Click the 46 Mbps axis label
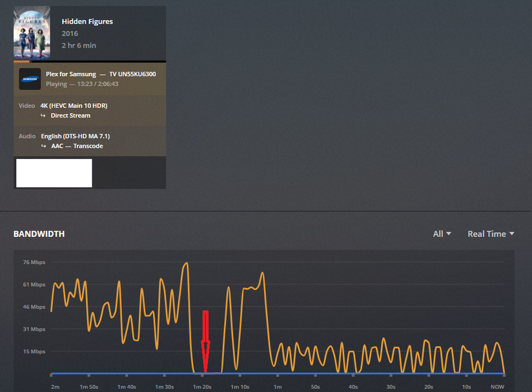 tap(34, 307)
